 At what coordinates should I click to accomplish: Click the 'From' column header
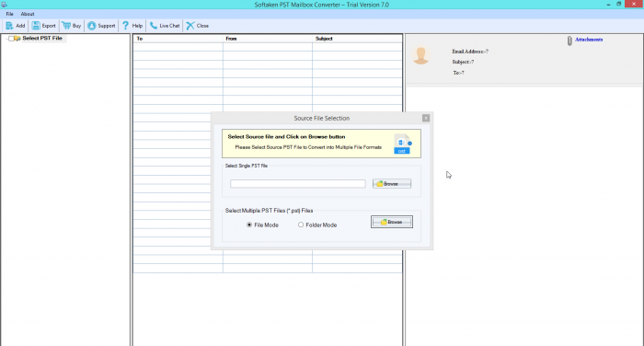(268, 39)
